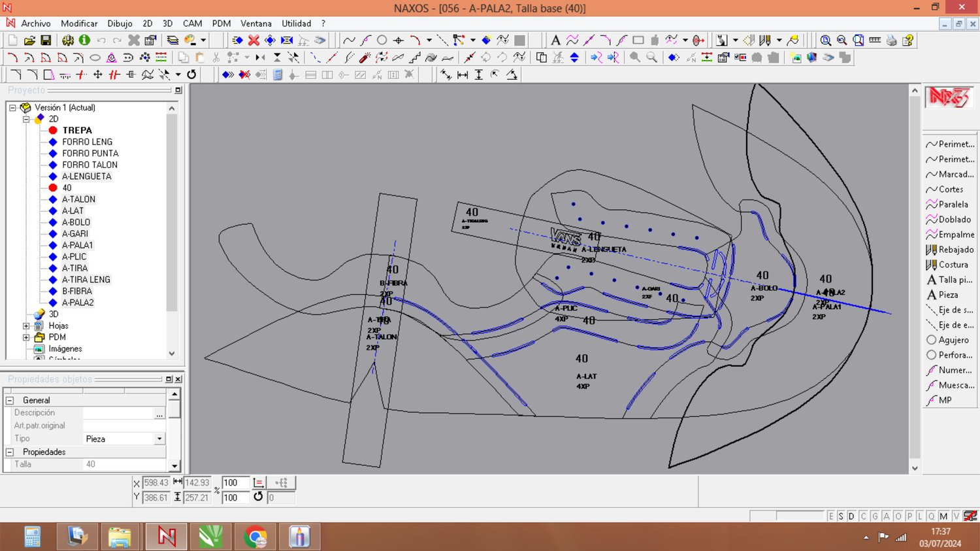Click the red X delete icon
980x551 pixels.
click(253, 41)
